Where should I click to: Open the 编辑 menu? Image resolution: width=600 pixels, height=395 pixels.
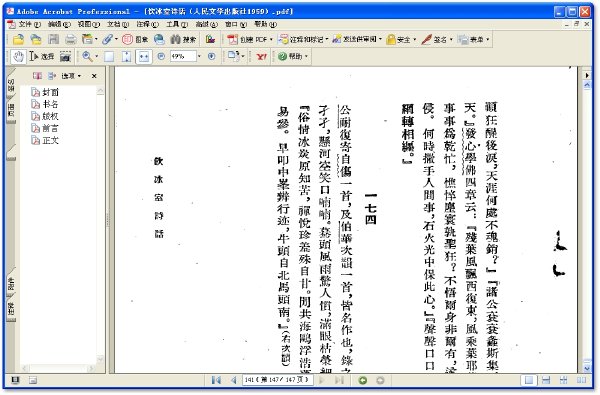(x=59, y=24)
